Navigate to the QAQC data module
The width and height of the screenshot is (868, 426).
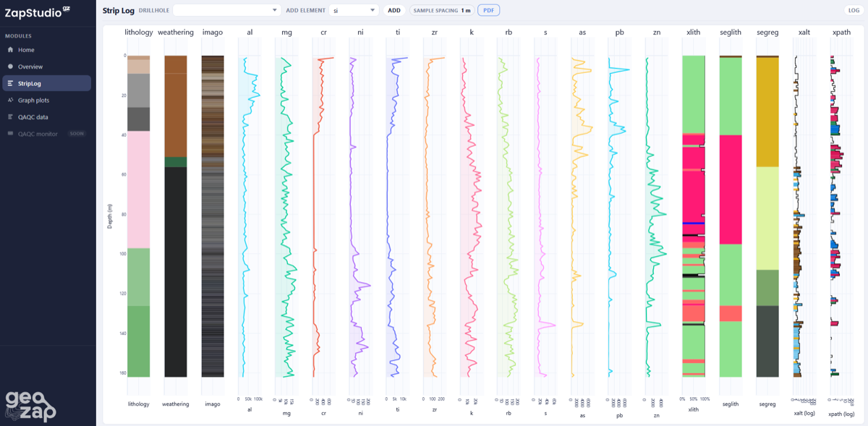click(34, 116)
